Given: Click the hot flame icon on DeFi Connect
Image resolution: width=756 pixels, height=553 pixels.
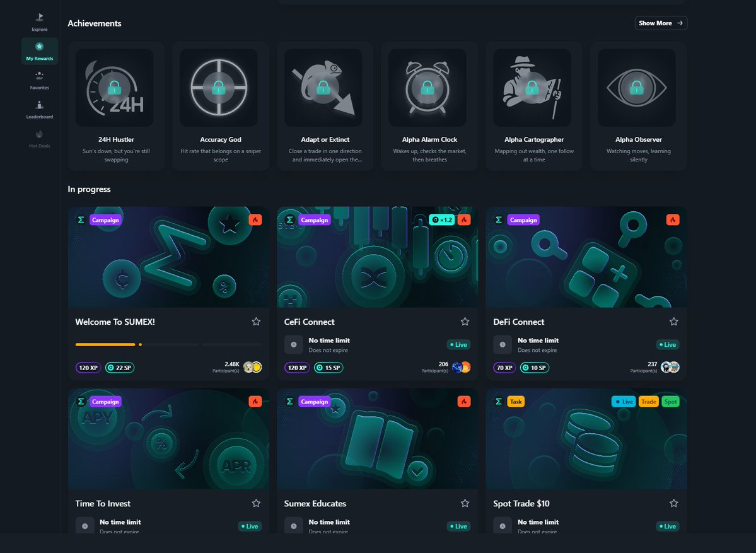Looking at the screenshot, I should [x=673, y=220].
